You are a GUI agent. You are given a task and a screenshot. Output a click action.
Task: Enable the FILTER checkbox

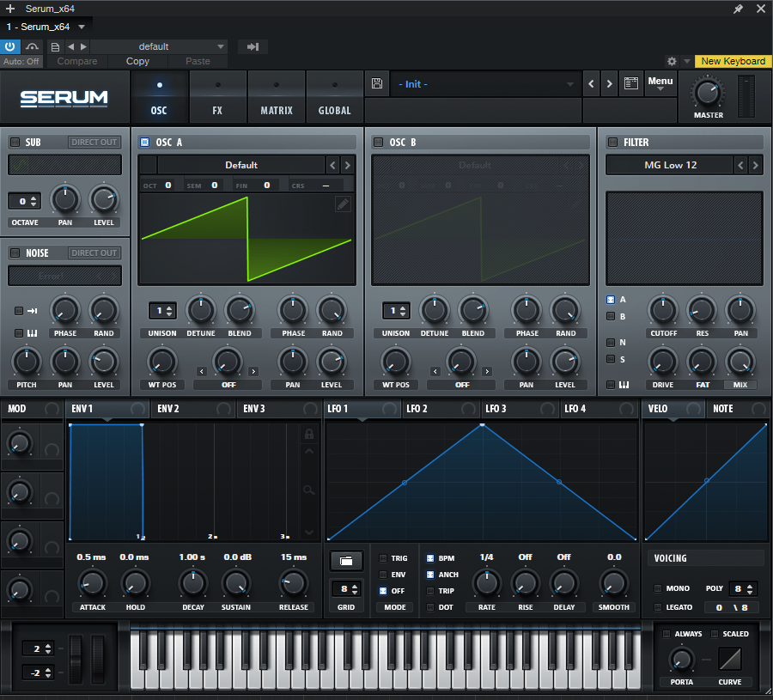pyautogui.click(x=612, y=142)
